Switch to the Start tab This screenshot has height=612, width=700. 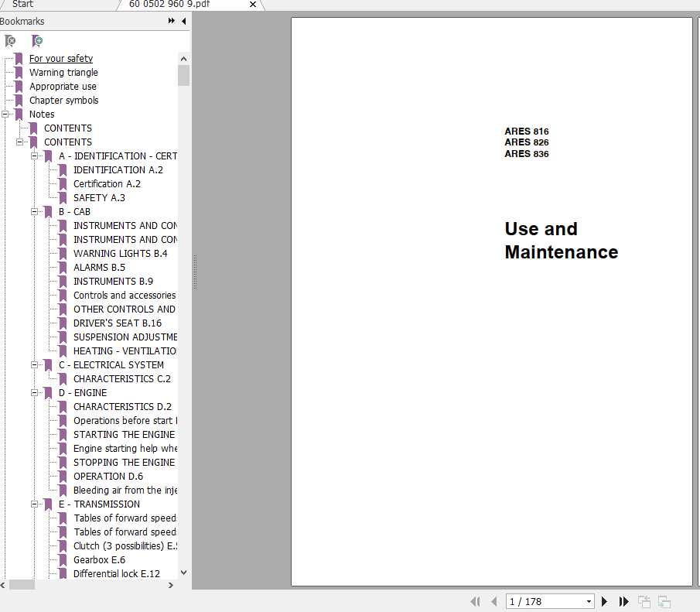(x=22, y=5)
